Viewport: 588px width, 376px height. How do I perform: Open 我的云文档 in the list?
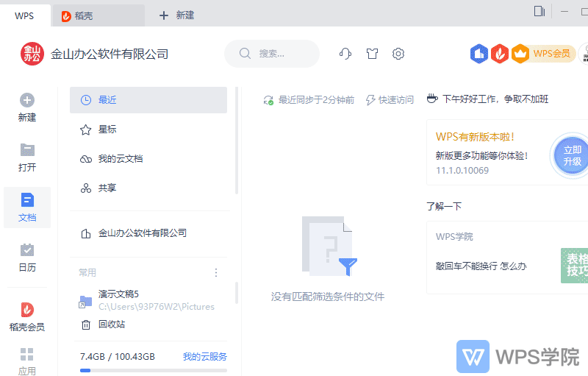(x=148, y=159)
